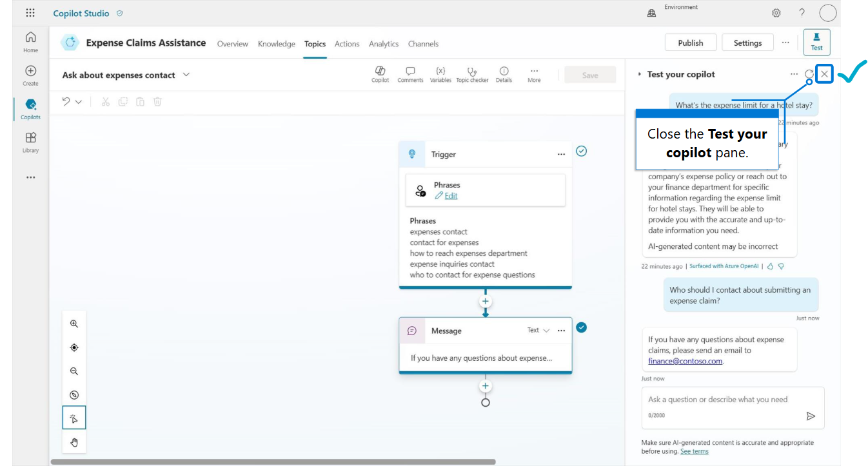Open the settings gear in header

tap(776, 13)
